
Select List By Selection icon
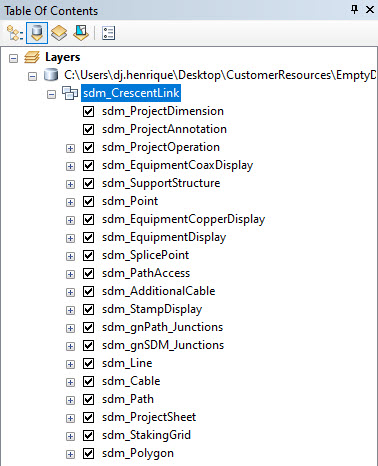pos(81,33)
